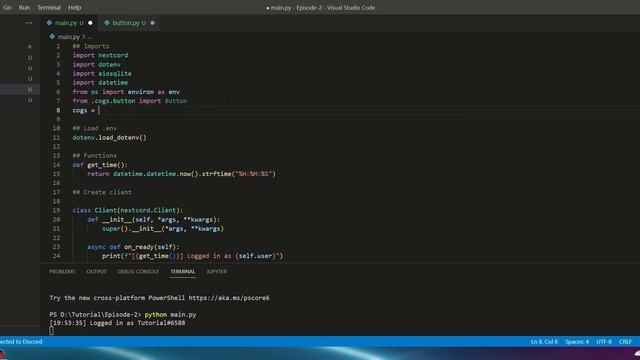The height and width of the screenshot is (360, 640).
Task: Open the aka.ms/pscore6 link in terminal
Action: tap(229, 298)
